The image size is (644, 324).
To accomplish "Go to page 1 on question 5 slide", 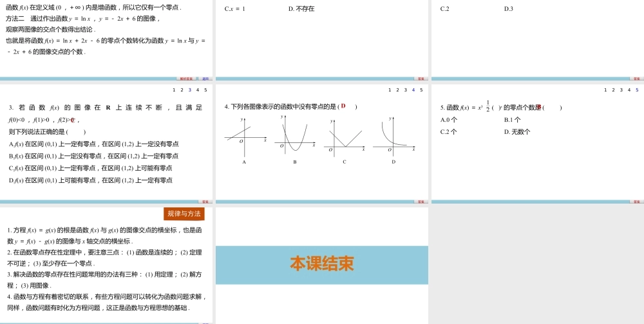I will pos(605,90).
